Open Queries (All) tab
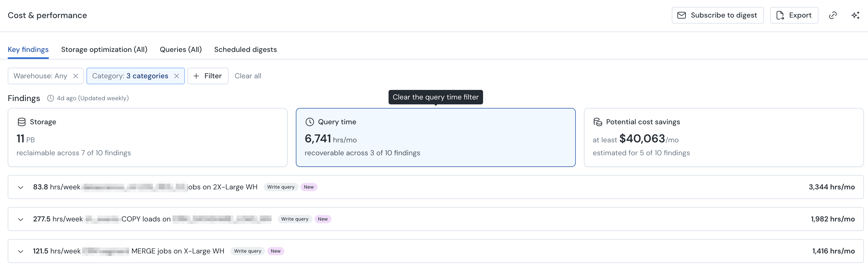 coord(181,50)
